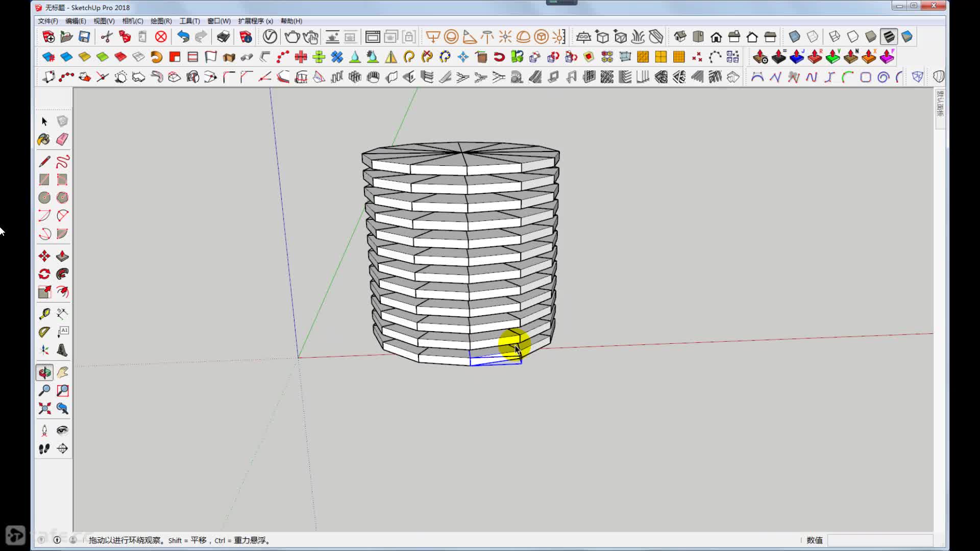This screenshot has height=551, width=980.
Task: Select the Eraser tool
Action: [x=62, y=139]
